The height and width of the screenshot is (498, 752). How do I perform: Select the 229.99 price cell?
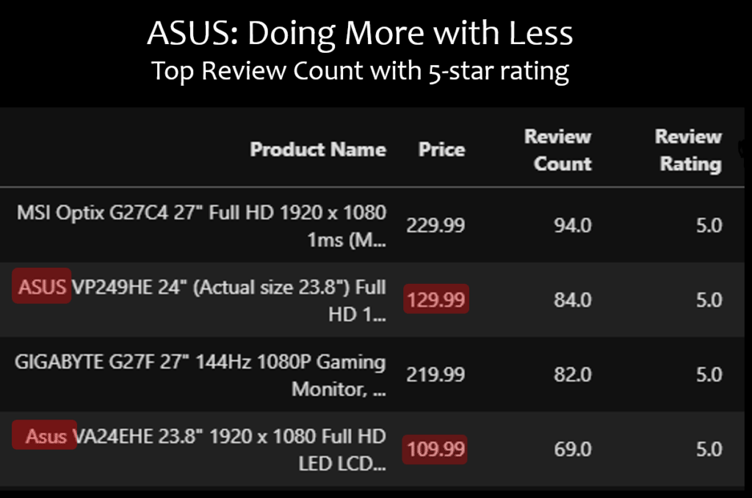point(437,226)
